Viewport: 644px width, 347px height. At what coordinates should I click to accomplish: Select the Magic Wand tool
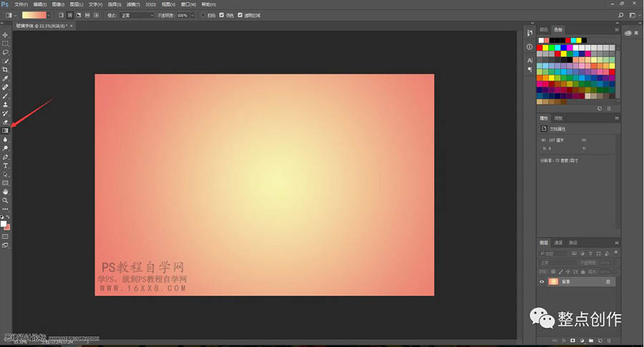5,62
